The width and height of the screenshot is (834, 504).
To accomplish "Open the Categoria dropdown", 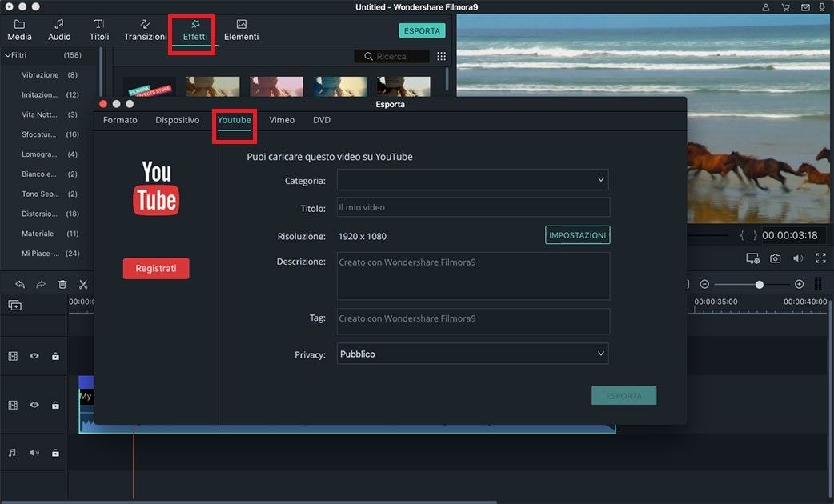I will (x=472, y=180).
